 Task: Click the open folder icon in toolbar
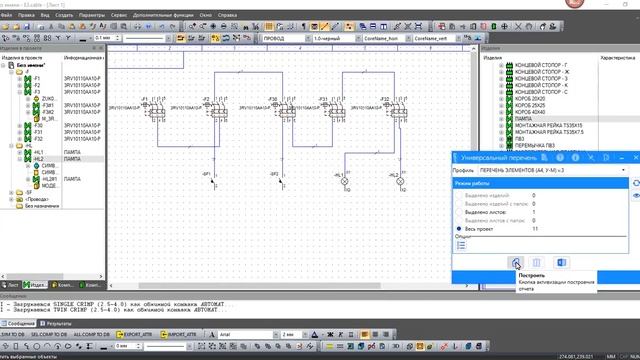tap(16, 27)
